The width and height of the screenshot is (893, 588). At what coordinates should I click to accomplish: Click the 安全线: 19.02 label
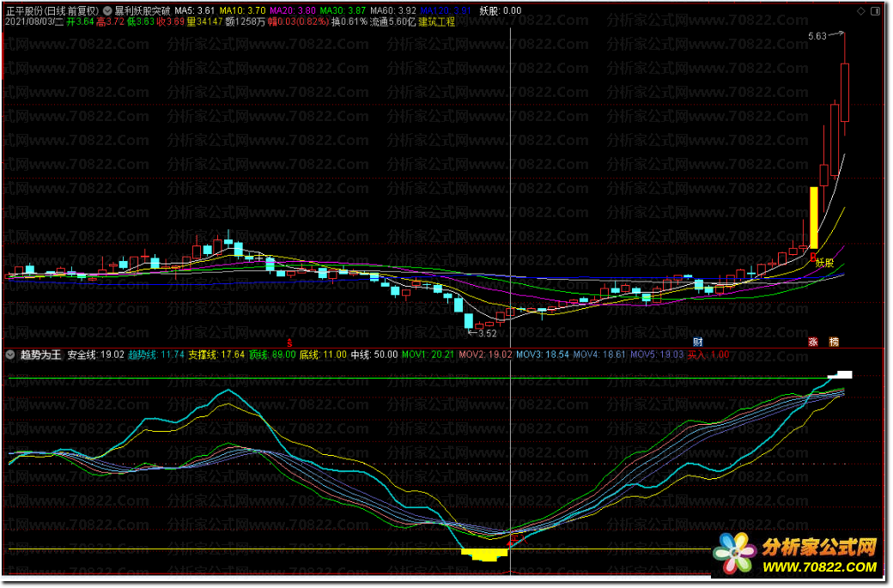95,355
